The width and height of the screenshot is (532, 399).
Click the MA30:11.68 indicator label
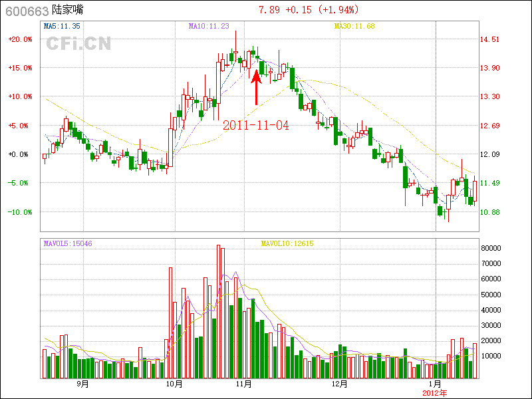[x=354, y=26]
